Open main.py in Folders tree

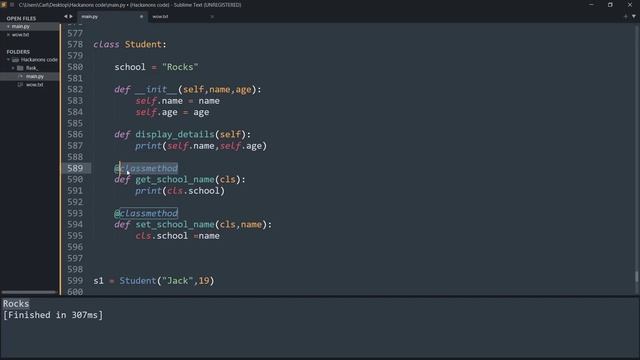coord(35,76)
